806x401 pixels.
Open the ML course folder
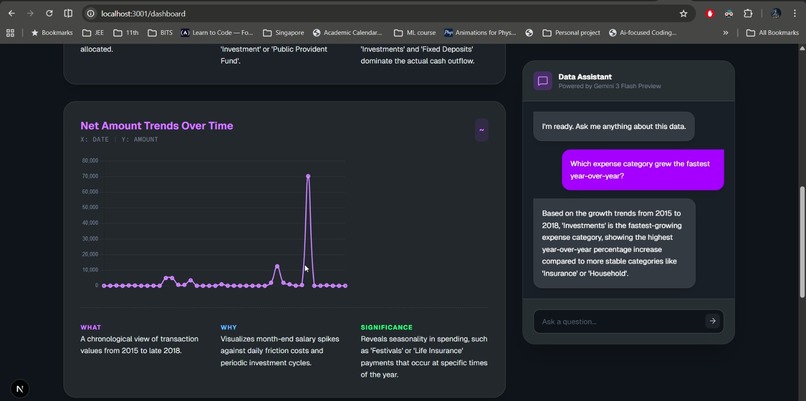[415, 33]
